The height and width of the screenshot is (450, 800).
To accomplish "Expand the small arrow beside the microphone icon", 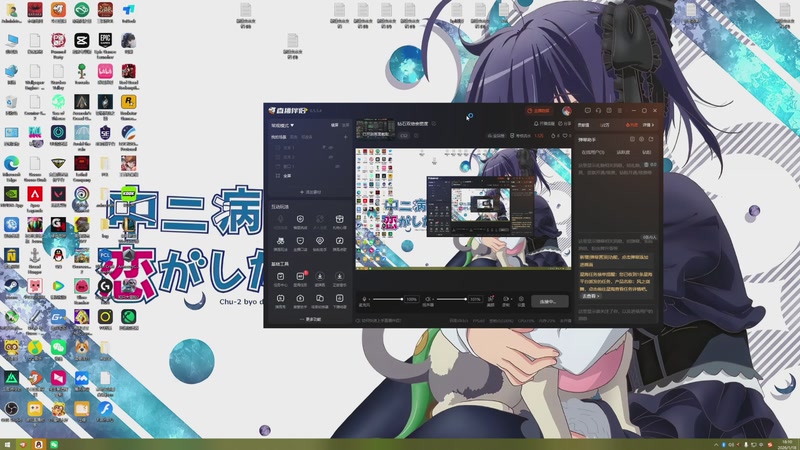I will click(369, 299).
